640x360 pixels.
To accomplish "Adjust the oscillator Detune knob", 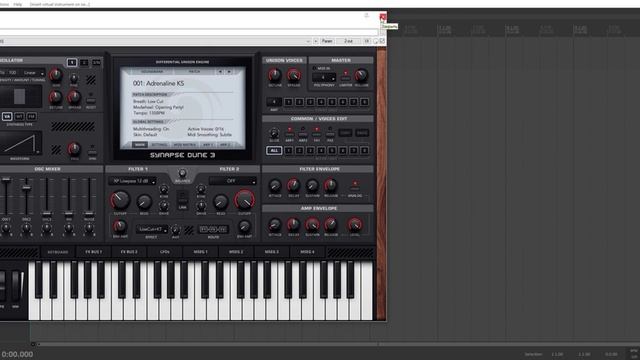I will [x=56, y=98].
